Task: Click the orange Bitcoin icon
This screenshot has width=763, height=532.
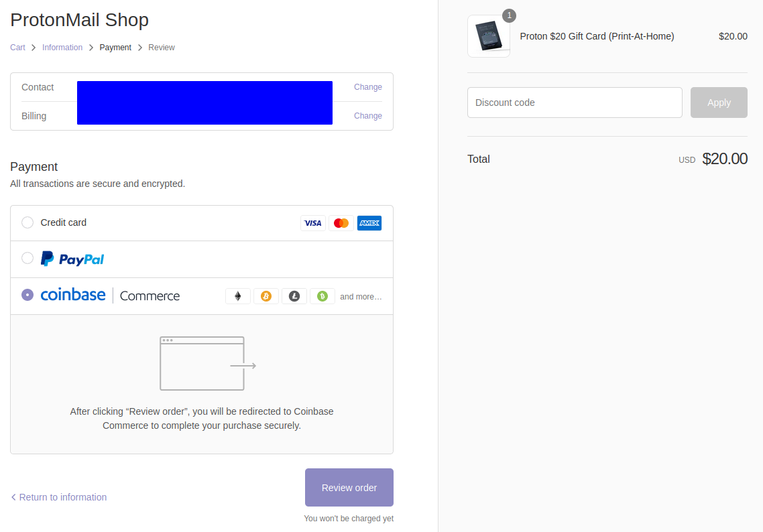Action: coord(266,296)
